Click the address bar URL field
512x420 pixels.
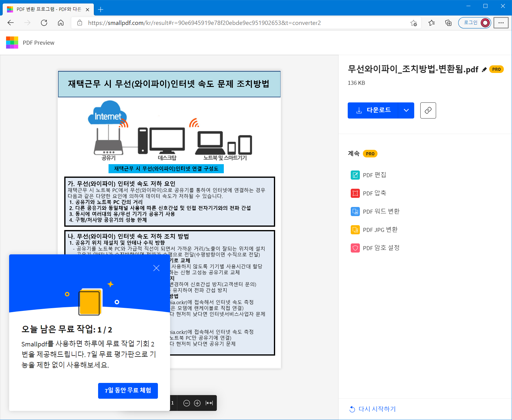246,23
